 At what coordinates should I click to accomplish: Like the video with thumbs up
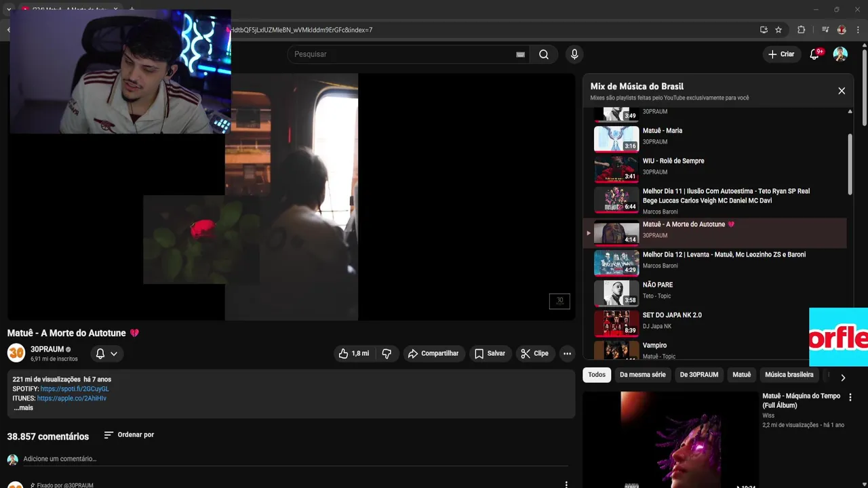pos(354,353)
